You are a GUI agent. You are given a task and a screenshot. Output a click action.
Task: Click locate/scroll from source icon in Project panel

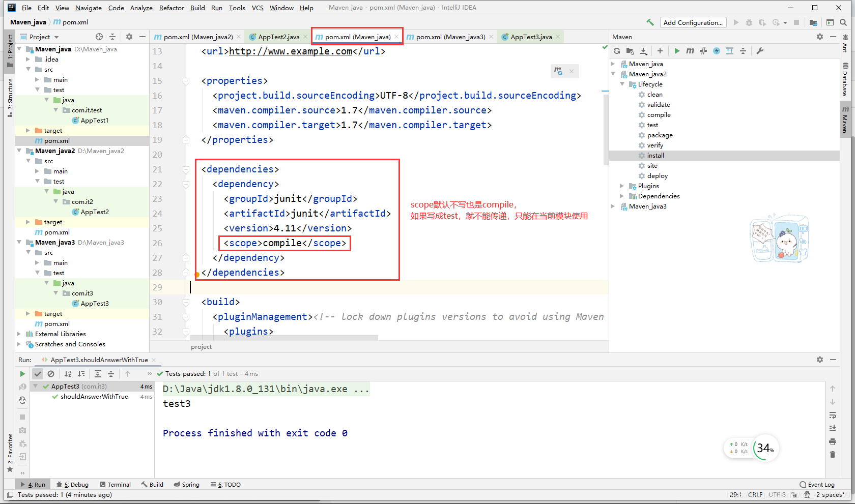click(x=99, y=37)
